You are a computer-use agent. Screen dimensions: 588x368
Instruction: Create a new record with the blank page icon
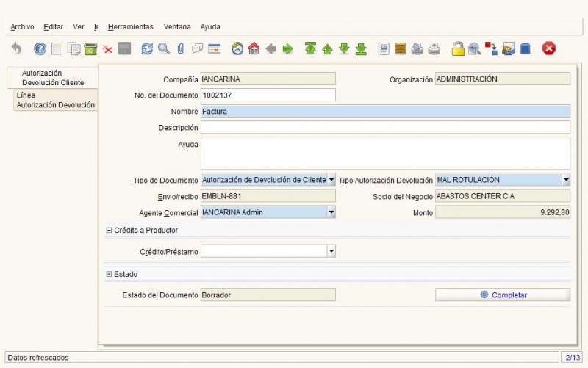pos(57,48)
